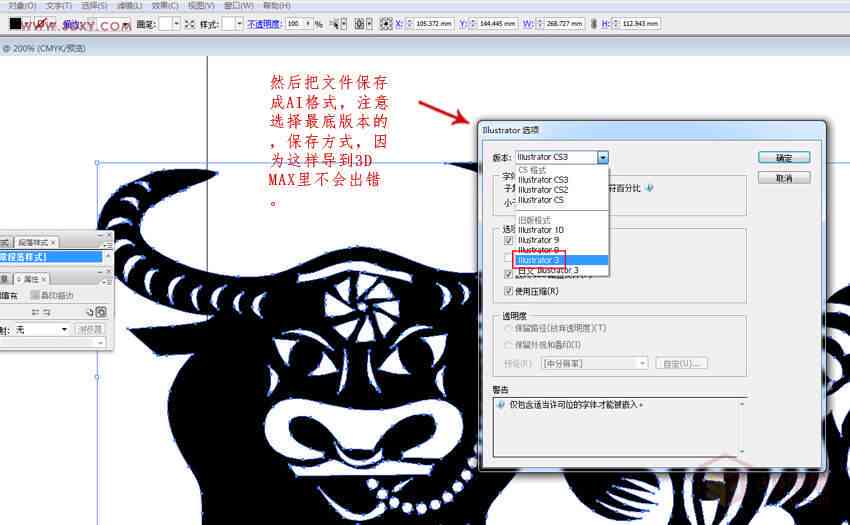This screenshot has width=850, height=525.
Task: Toggle the 使用压缩(R) checkbox
Action: point(508,291)
